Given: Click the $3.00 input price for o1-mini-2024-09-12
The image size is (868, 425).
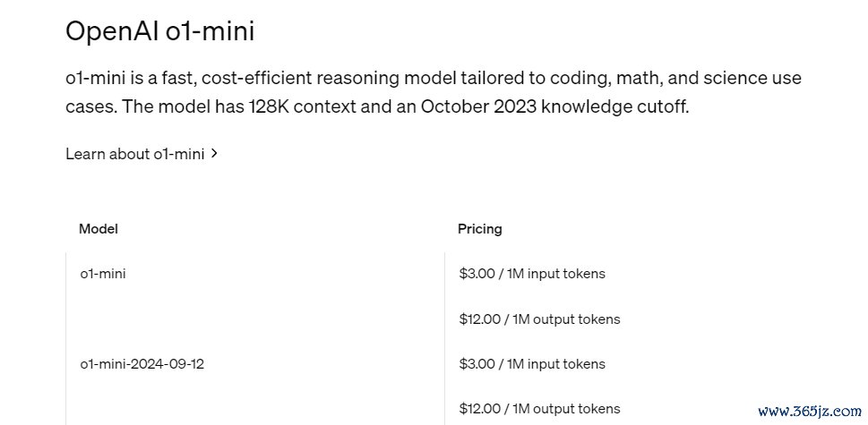Looking at the screenshot, I should [532, 364].
